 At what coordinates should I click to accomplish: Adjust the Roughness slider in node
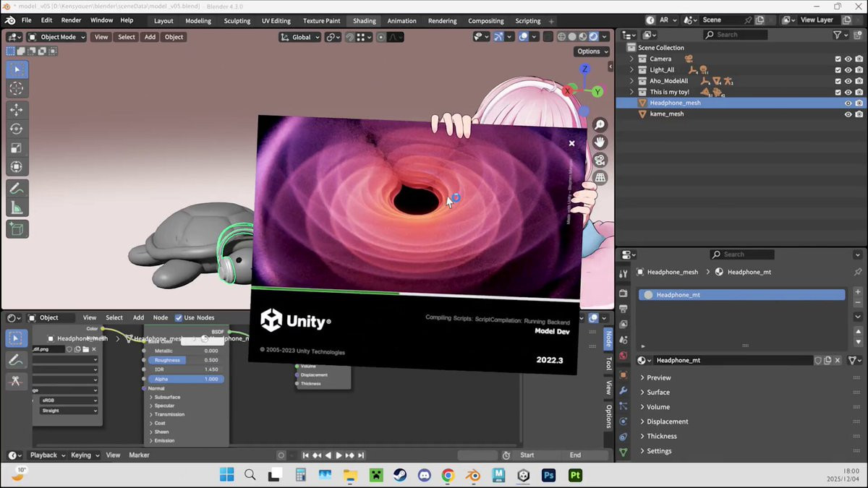(x=185, y=360)
